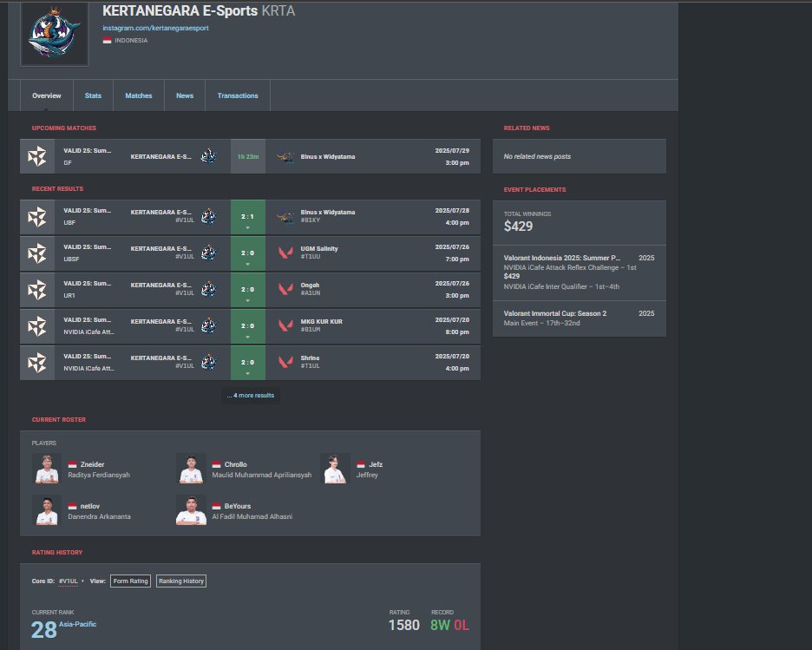Open the Core ID #V1UL dropdown
The image size is (812, 650).
(x=71, y=581)
